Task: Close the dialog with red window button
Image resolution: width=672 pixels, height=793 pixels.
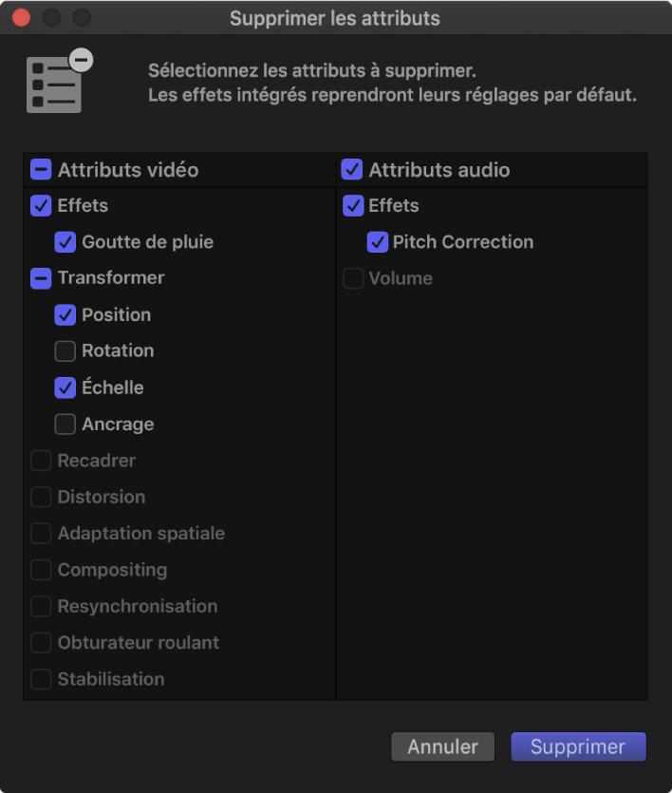Action: pos(21,18)
